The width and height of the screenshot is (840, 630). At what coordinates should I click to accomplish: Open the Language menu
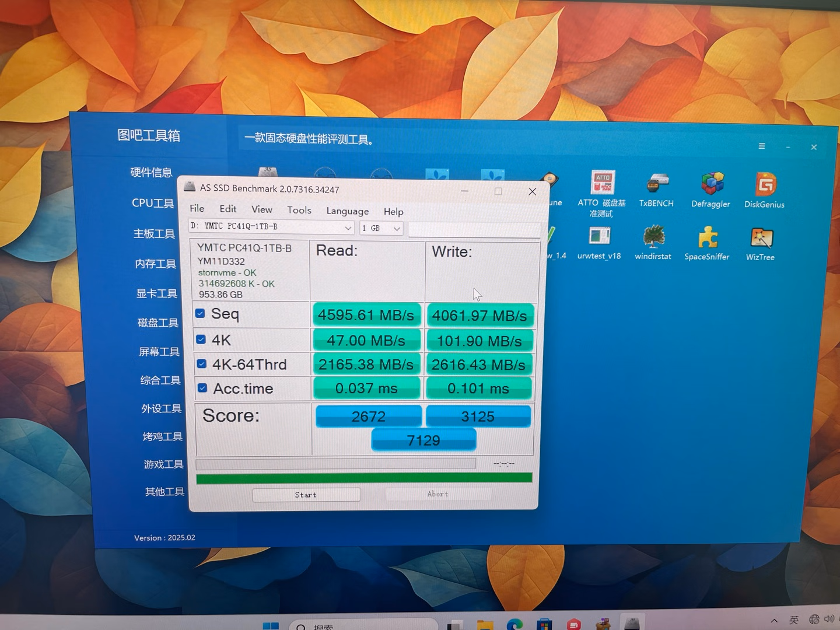tap(347, 211)
